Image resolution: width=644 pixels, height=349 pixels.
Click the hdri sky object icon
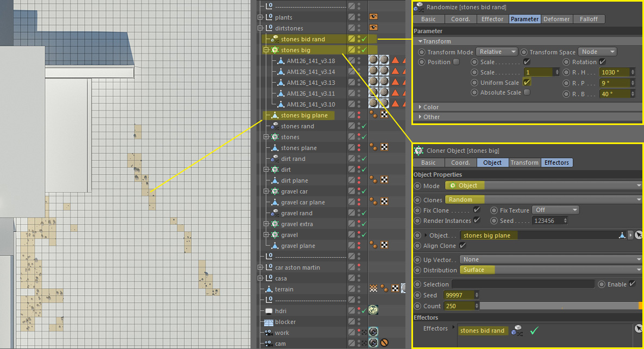point(268,311)
